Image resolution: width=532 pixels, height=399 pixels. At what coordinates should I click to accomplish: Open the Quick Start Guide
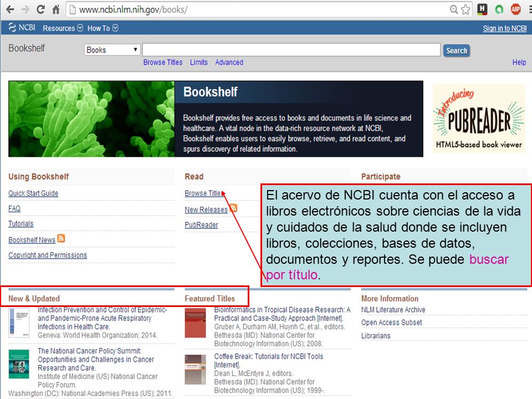tap(33, 193)
